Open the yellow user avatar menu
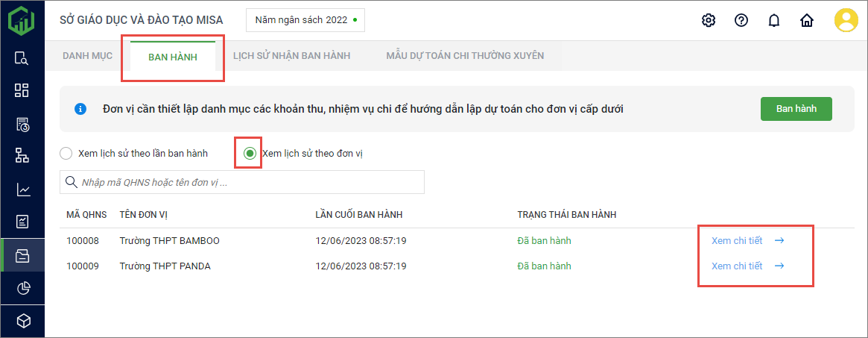Viewport: 868px width, 338px height. 846,20
